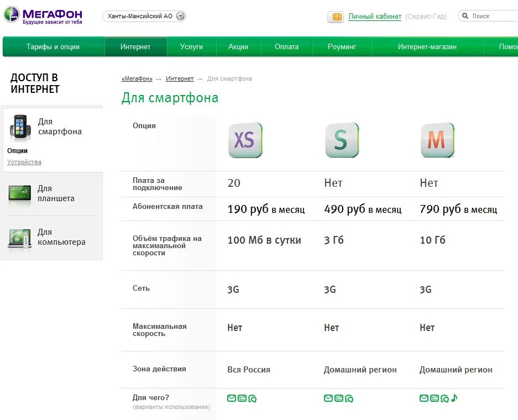Click the (Сервис-Гид) text
Image resolution: width=518 pixels, height=420 pixels.
pyautogui.click(x=426, y=17)
